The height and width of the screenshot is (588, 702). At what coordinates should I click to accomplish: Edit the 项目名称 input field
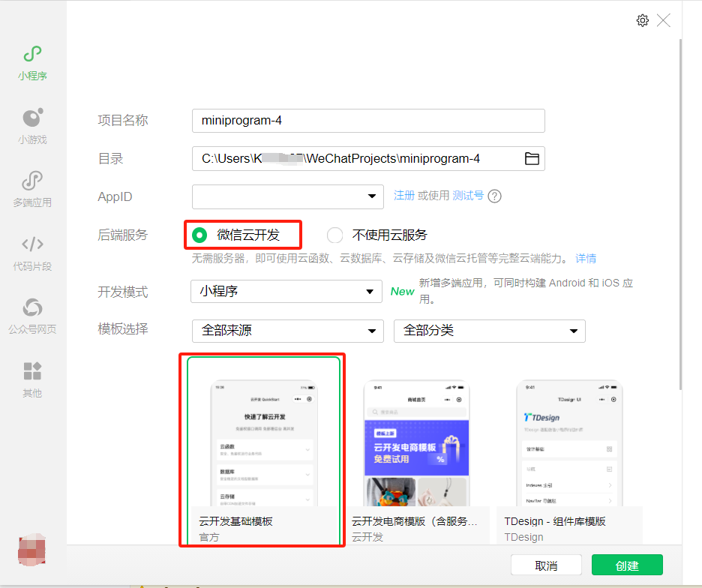pos(368,121)
